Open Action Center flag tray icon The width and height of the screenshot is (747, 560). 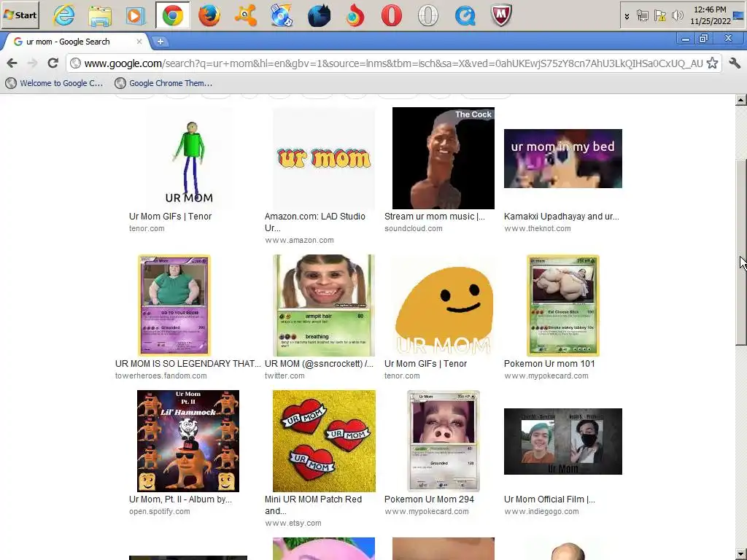tap(659, 16)
